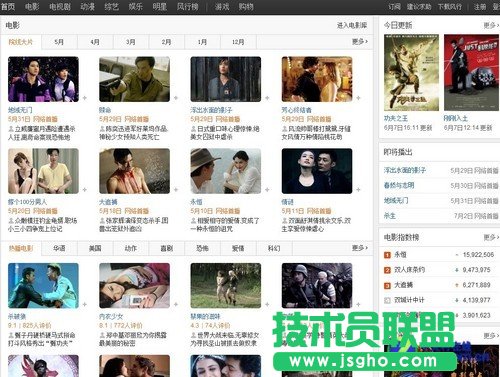Click plus icon beside 男心终结者 thumbnail
The height and width of the screenshot is (377, 500).
tap(358, 98)
